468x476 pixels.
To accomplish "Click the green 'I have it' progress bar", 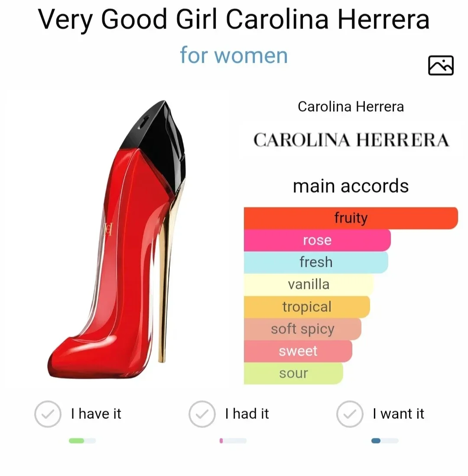I will (x=82, y=441).
